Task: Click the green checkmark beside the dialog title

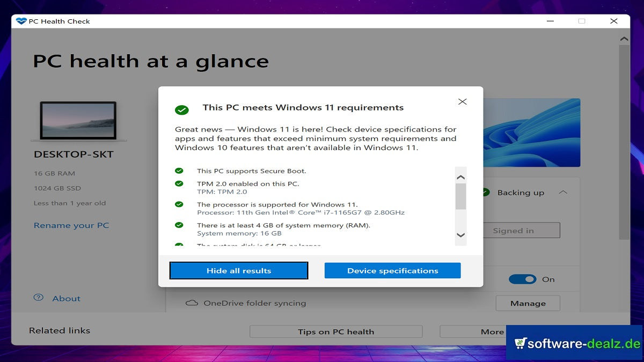Action: click(x=182, y=109)
